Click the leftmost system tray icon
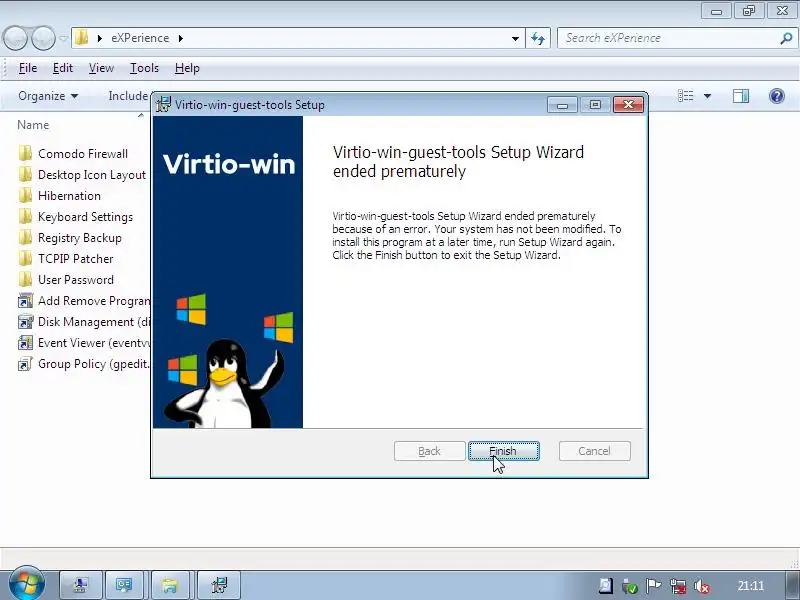800x600 pixels. pyautogui.click(x=606, y=586)
